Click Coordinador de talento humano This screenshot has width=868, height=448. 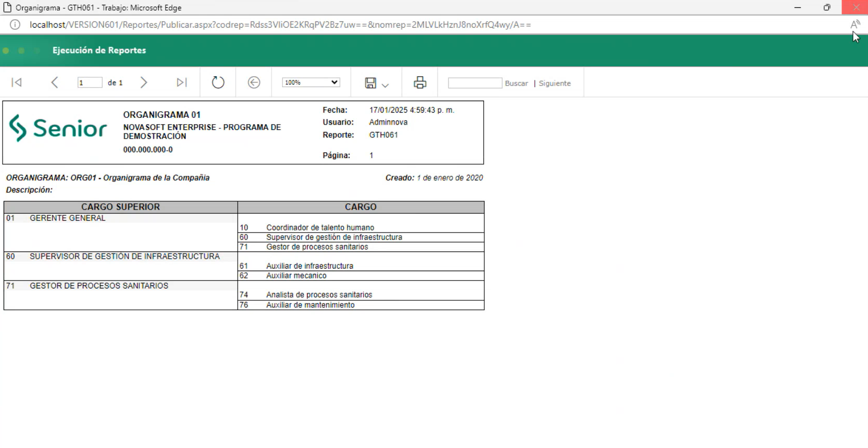tap(320, 227)
